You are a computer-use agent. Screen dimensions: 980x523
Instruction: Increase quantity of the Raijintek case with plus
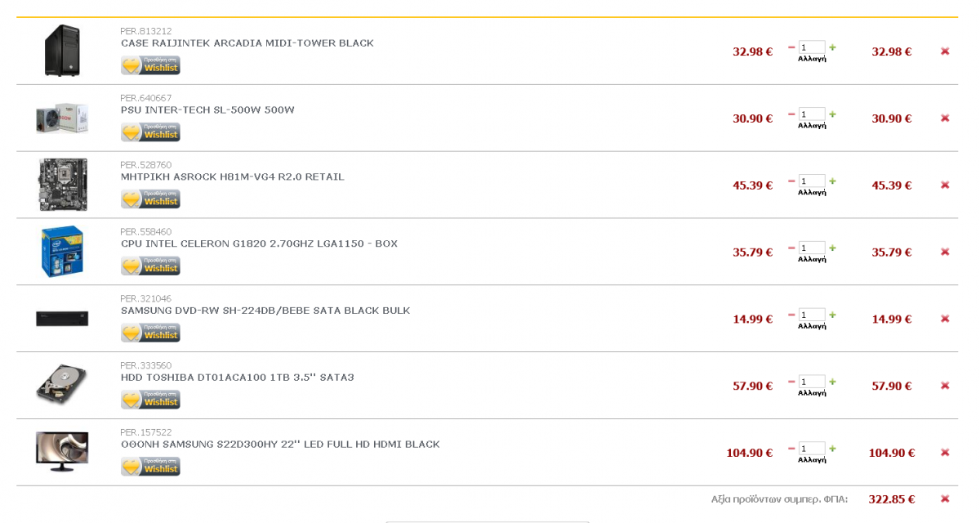(x=833, y=47)
